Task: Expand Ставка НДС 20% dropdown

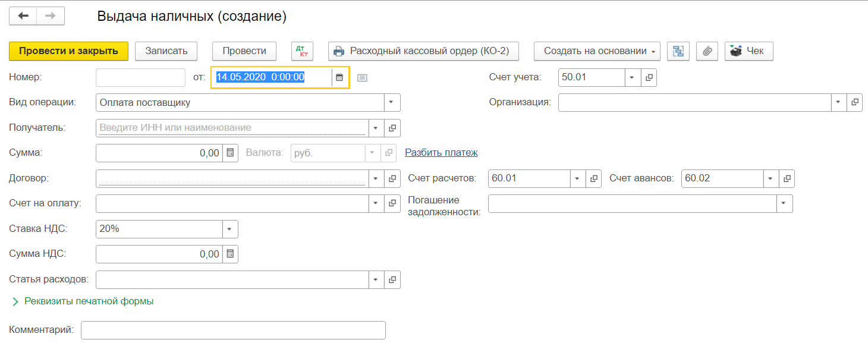Action: coord(230,229)
